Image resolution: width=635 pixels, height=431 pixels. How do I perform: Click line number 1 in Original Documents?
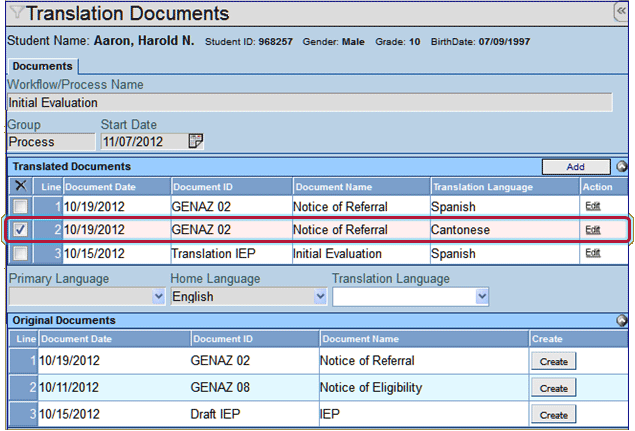[x=23, y=361]
